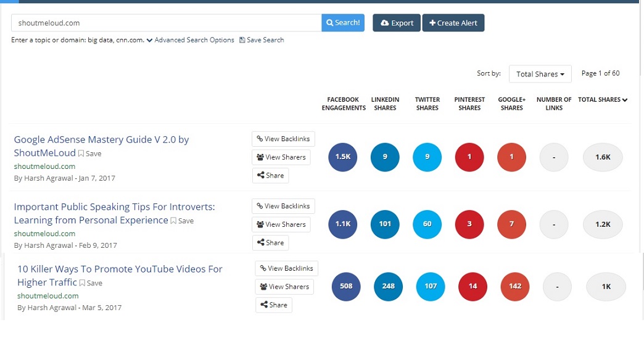The height and width of the screenshot is (344, 644).
Task: Click AdSense guide's Google+ shares circle
Action: click(x=512, y=157)
